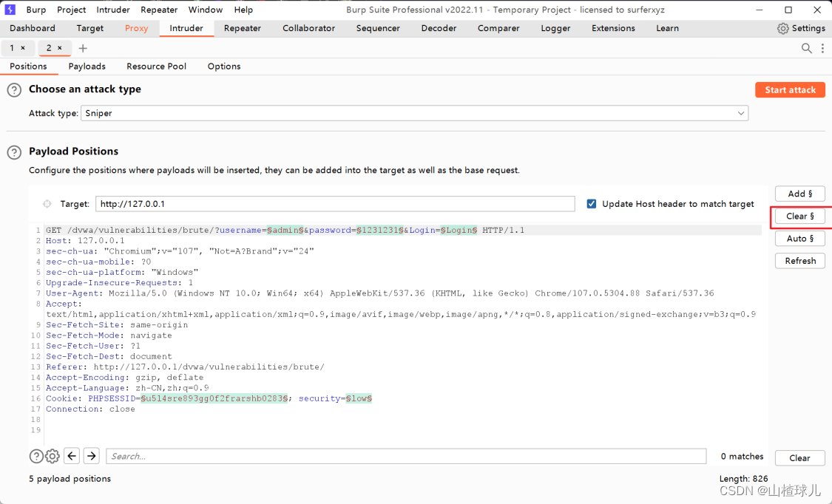
Task: Open the Burp menu
Action: point(36,10)
